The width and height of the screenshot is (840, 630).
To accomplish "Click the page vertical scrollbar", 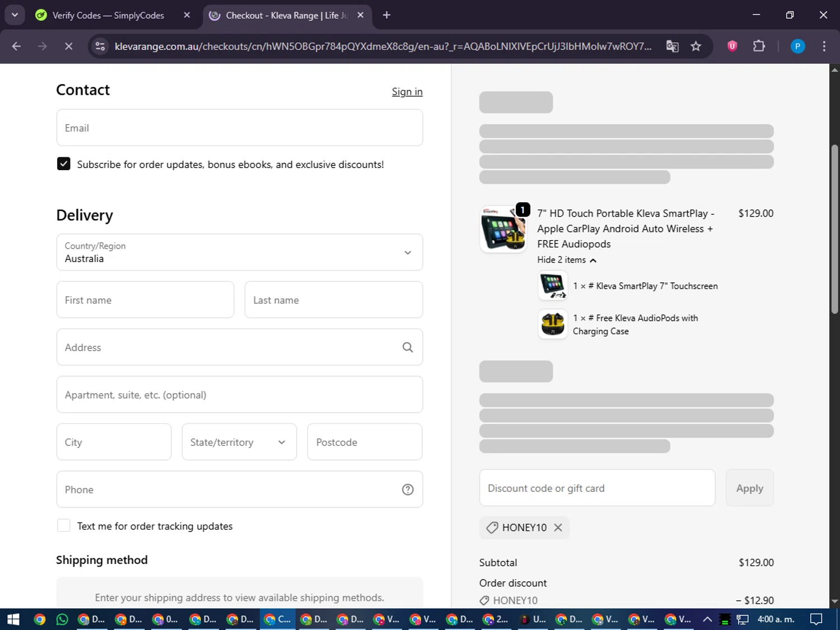I will (x=834, y=230).
